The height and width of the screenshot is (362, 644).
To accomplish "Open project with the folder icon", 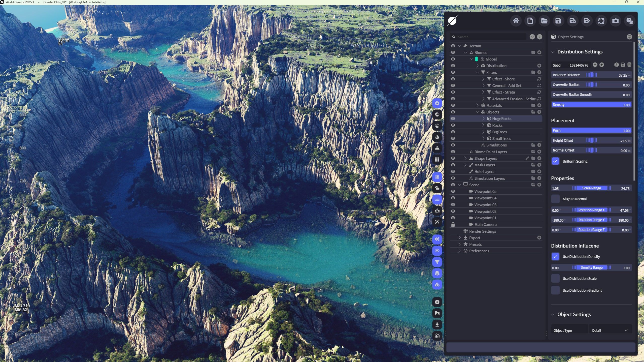I will (x=544, y=21).
